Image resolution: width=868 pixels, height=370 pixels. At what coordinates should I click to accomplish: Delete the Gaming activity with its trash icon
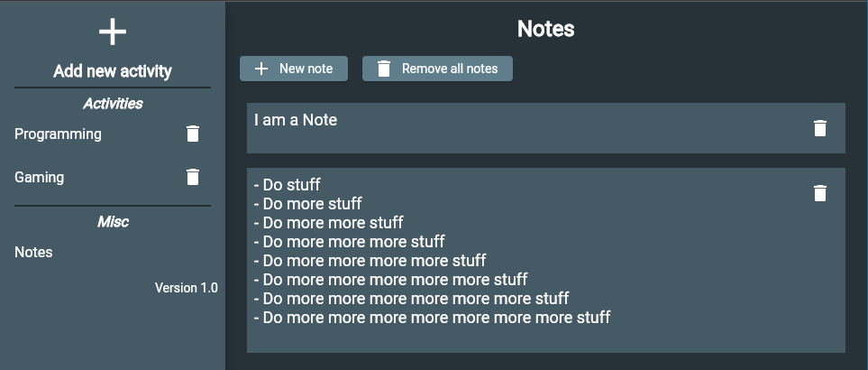coord(193,177)
